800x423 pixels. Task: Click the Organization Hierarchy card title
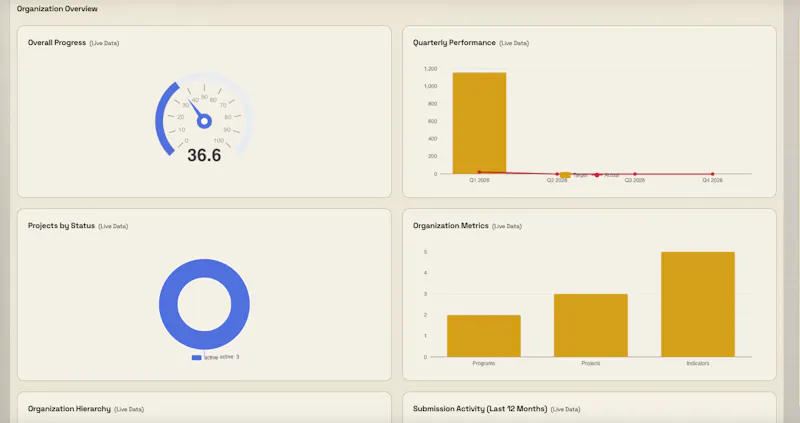(69, 409)
